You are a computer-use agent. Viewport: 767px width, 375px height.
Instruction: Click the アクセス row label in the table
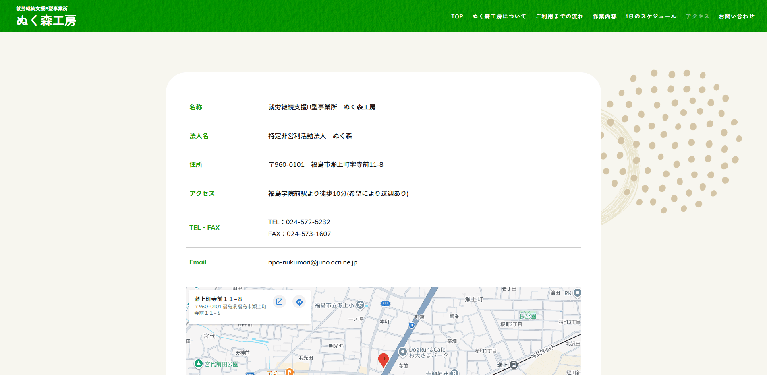click(202, 193)
